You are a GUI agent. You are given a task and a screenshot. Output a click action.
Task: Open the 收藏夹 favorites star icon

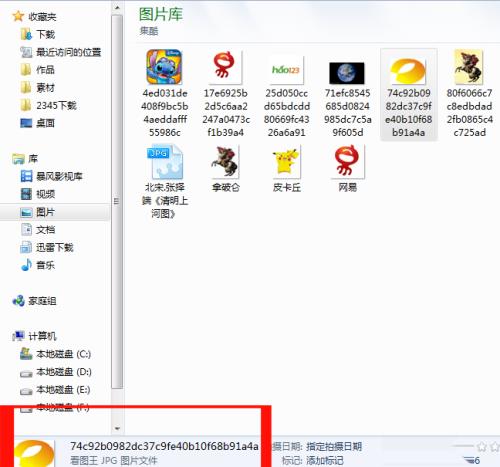coord(18,16)
